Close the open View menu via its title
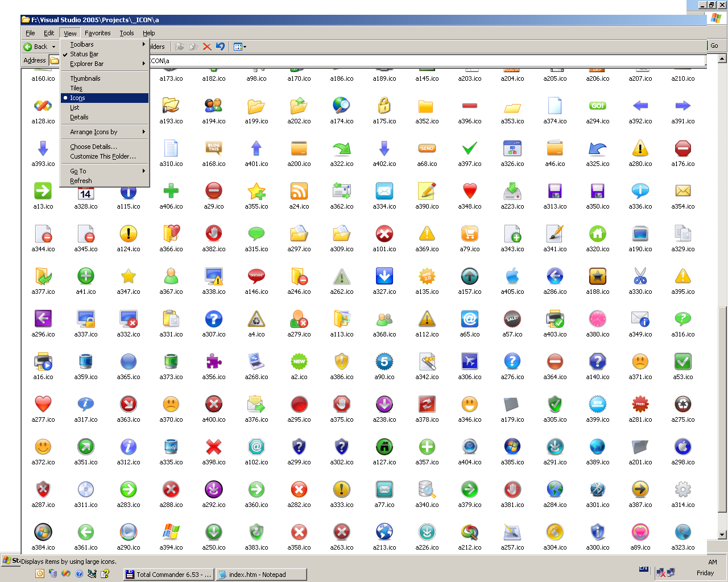Screen dimensions: 728x582 pos(70,33)
